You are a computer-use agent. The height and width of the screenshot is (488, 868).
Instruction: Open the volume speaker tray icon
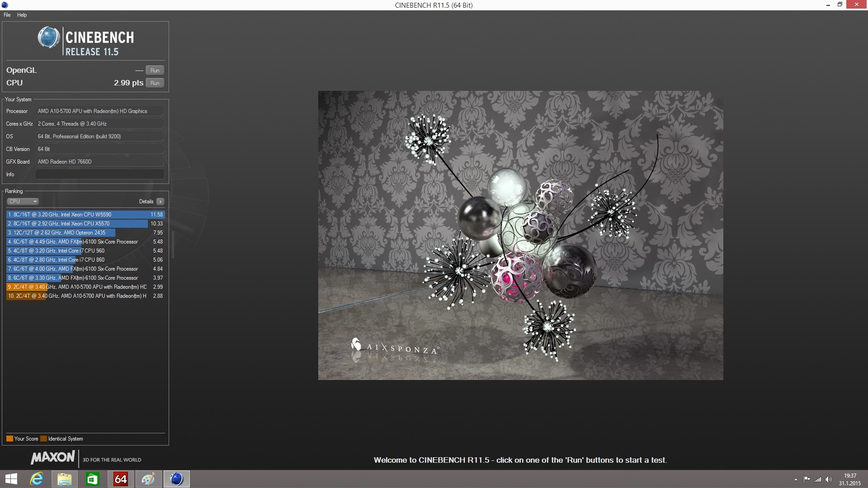click(x=828, y=479)
